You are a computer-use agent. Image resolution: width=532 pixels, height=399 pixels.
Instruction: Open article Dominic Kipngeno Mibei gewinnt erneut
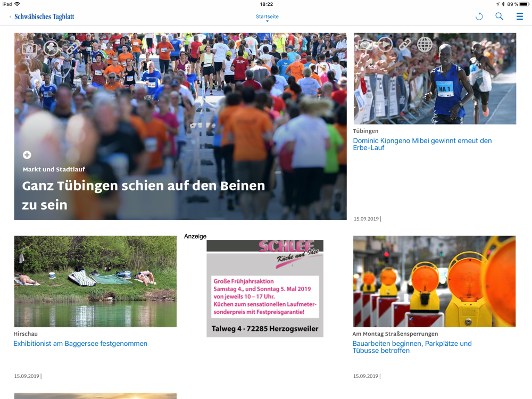coord(422,144)
